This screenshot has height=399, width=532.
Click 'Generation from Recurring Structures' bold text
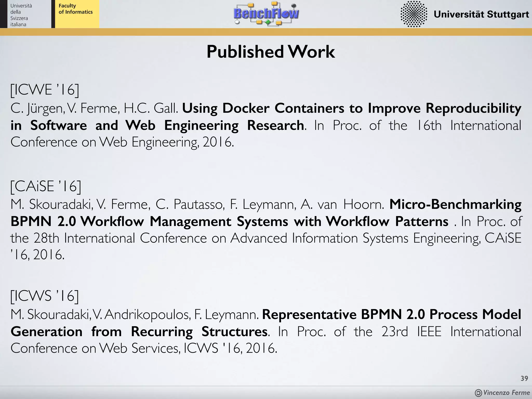coord(139,331)
